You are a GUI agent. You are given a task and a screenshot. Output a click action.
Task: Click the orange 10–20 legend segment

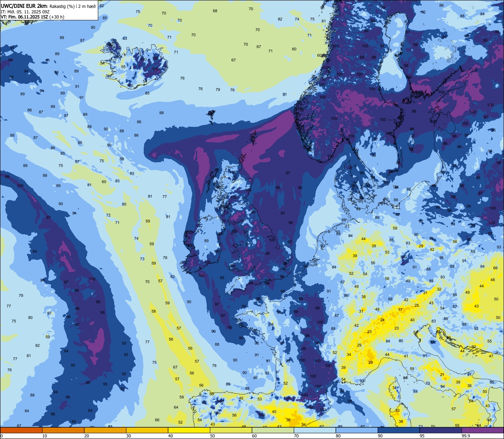pos(63,430)
